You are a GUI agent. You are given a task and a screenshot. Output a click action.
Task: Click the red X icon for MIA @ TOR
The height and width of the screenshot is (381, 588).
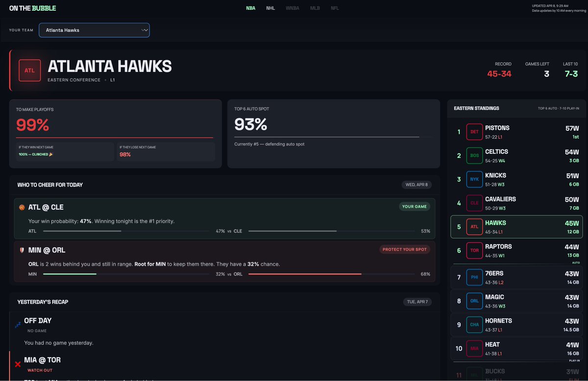click(x=18, y=364)
